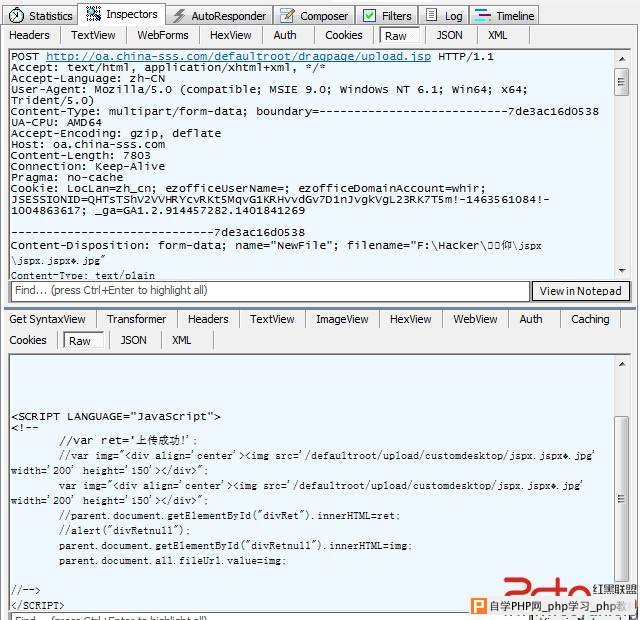Select the request TextView tab
Screen dimensions: 640x620
(93, 35)
